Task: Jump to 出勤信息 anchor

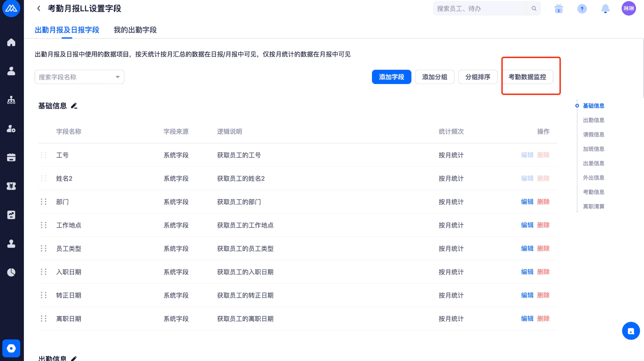Action: click(x=594, y=120)
